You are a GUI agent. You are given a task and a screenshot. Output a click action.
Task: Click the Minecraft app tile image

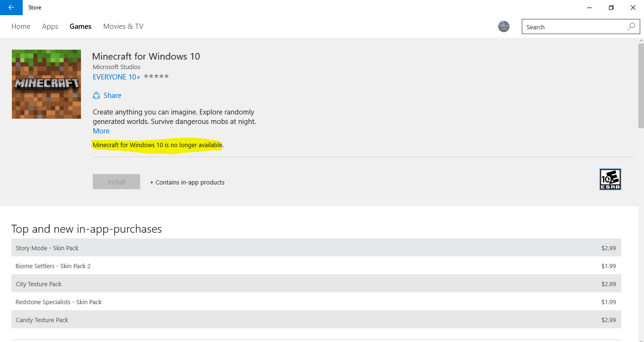[46, 84]
